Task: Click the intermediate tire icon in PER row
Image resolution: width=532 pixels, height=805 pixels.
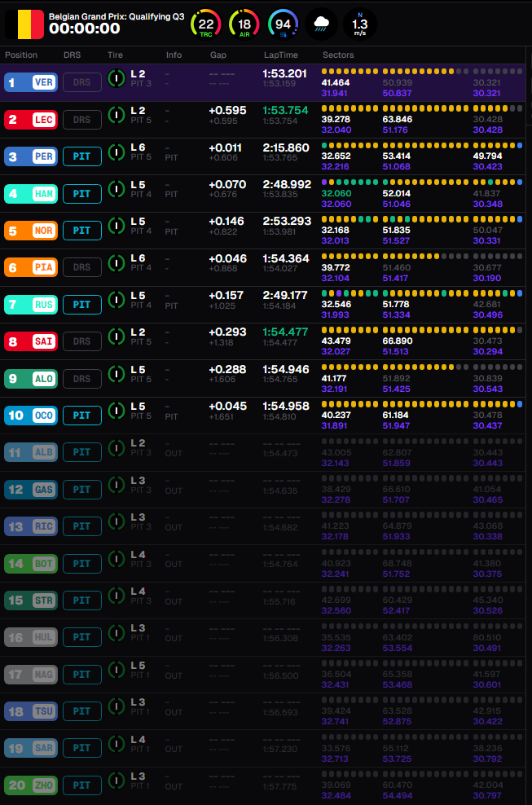Action: coord(117,152)
